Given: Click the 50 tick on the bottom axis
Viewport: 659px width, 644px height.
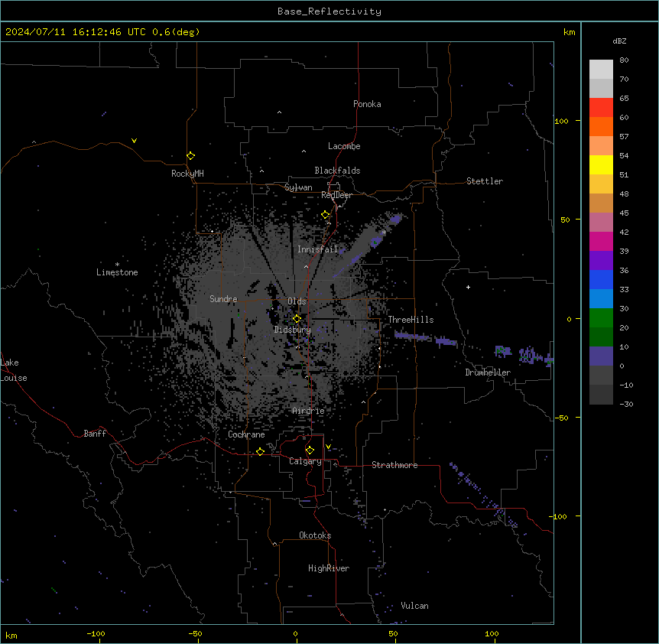Looking at the screenshot, I should (x=394, y=633).
